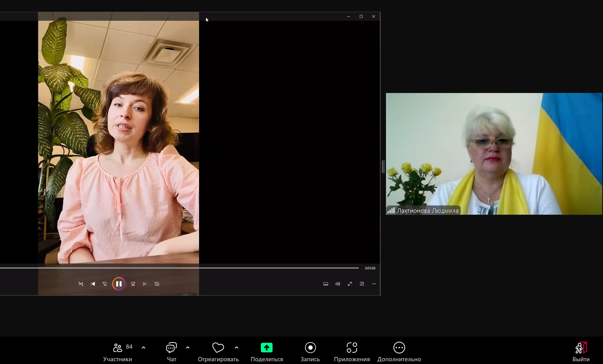Go to the previous track

click(x=93, y=284)
